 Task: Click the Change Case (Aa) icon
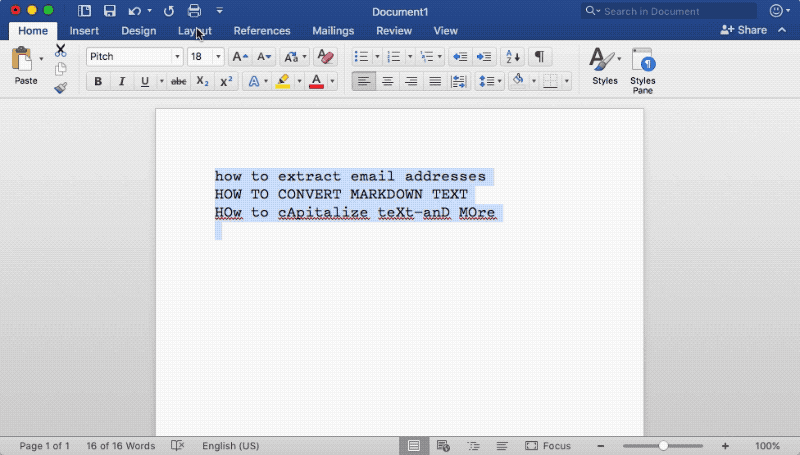[291, 57]
